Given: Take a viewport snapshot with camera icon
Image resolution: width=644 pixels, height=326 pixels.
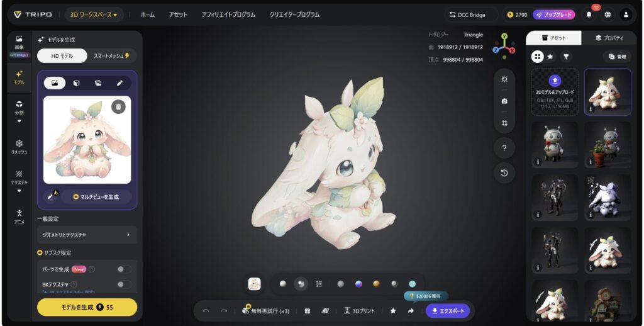Looking at the screenshot, I should 504,101.
